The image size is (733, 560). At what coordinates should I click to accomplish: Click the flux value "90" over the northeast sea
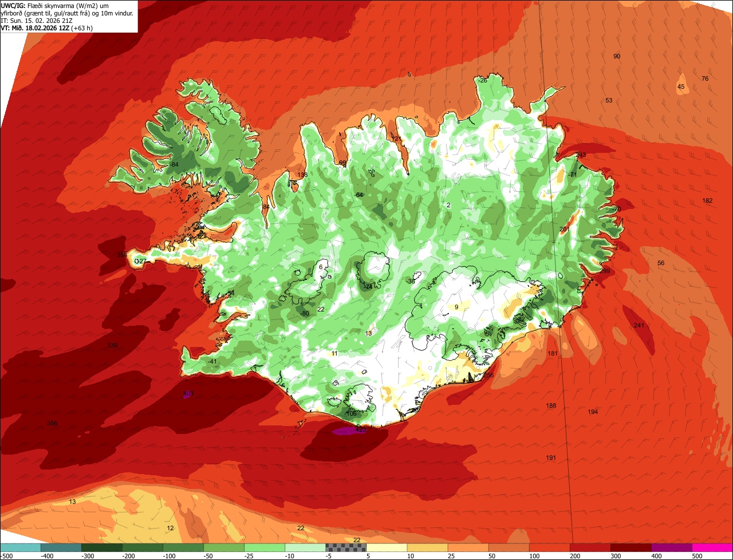tap(617, 56)
